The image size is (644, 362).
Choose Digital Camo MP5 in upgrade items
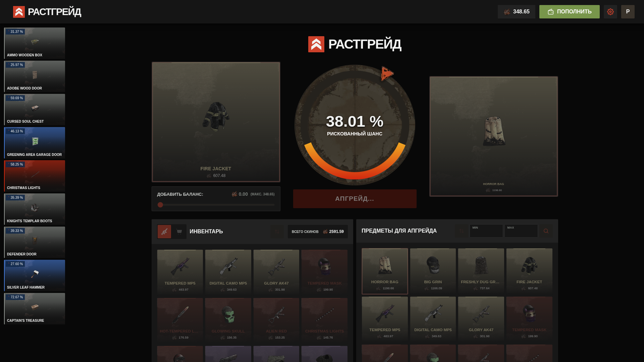tap(433, 319)
